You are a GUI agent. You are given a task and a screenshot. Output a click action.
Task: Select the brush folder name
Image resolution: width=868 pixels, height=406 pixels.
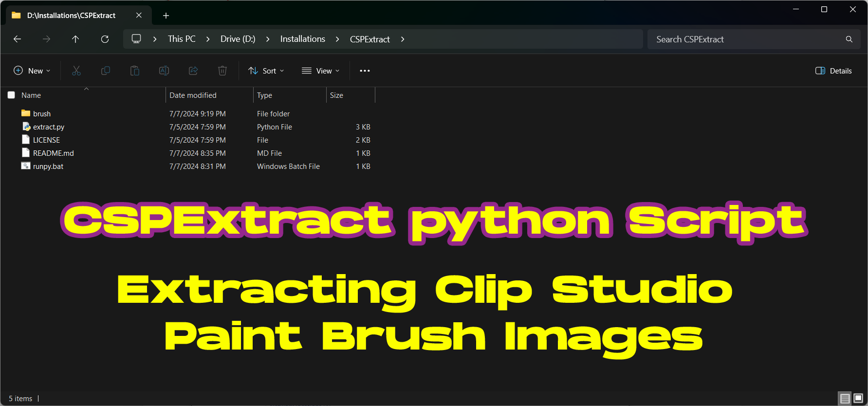tap(42, 113)
